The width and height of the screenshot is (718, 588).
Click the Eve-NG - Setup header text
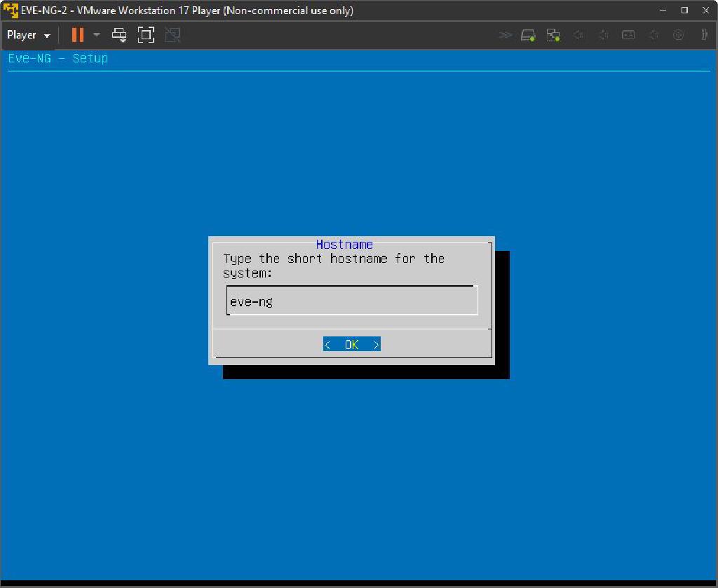coord(58,59)
